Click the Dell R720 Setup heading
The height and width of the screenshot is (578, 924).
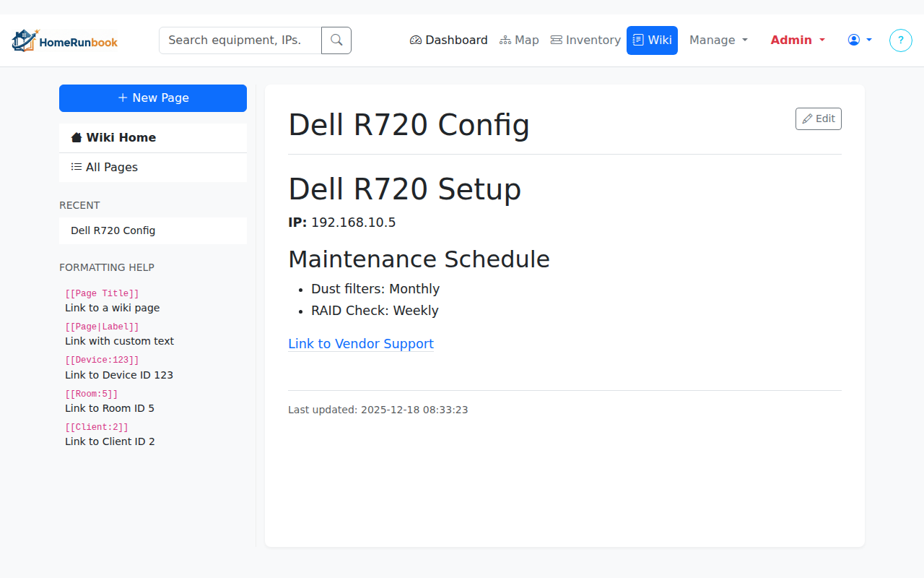404,189
